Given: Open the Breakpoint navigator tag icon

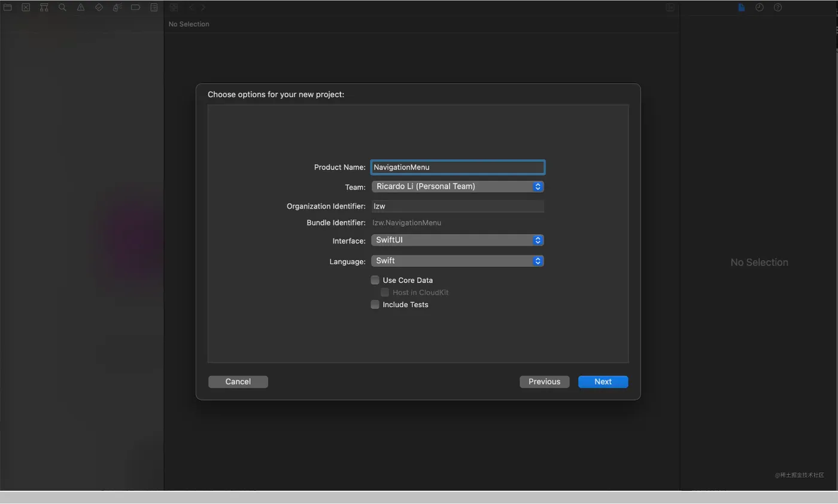Looking at the screenshot, I should point(135,8).
